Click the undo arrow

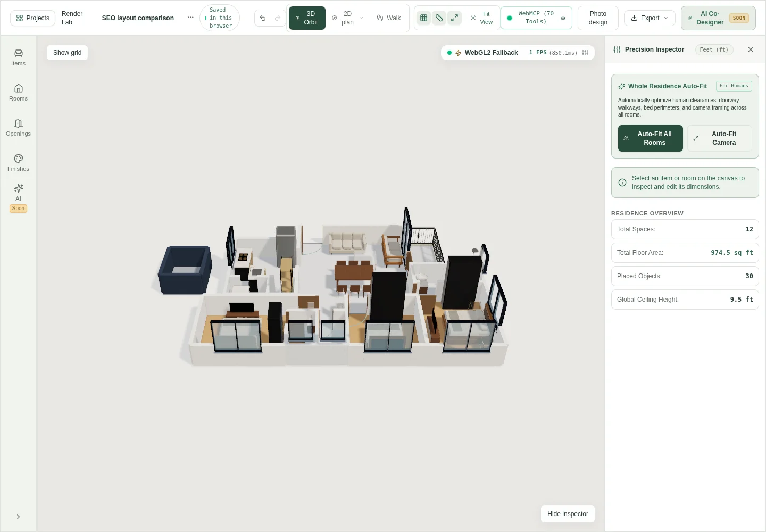263,18
